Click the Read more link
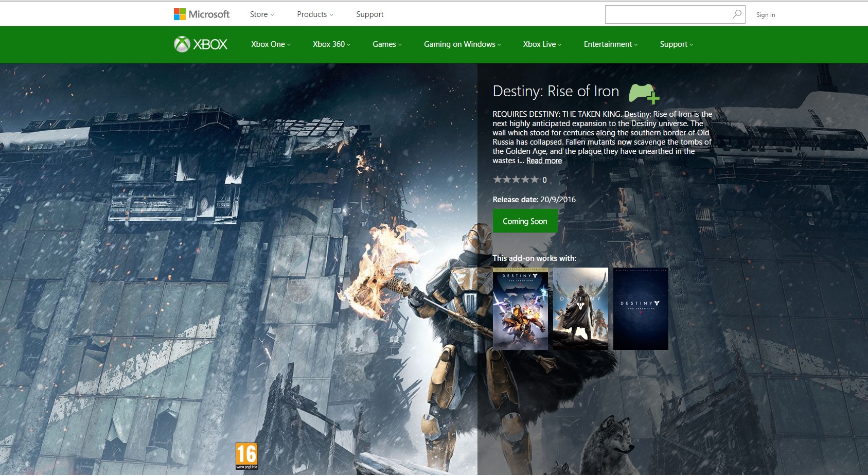Screen dimensions: 868x476 click(x=544, y=161)
